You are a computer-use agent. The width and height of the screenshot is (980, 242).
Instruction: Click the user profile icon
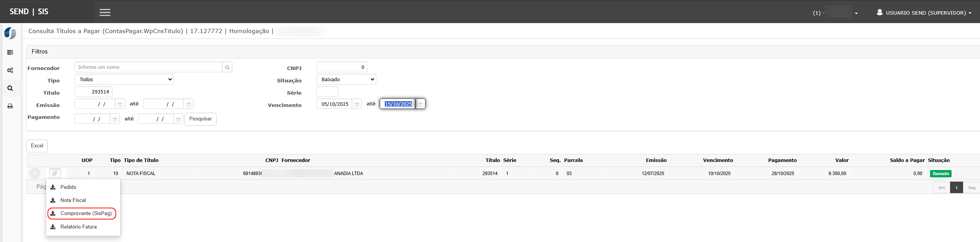(879, 12)
